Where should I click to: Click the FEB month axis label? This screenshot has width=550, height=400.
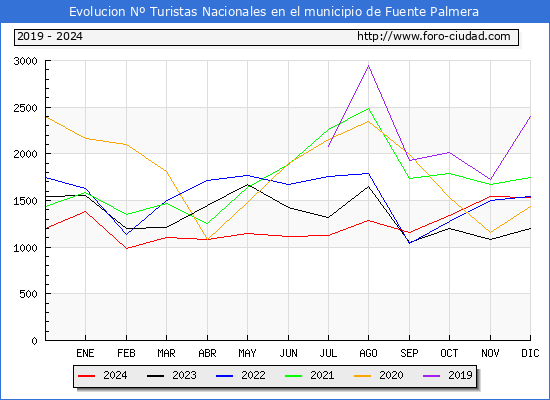126,353
